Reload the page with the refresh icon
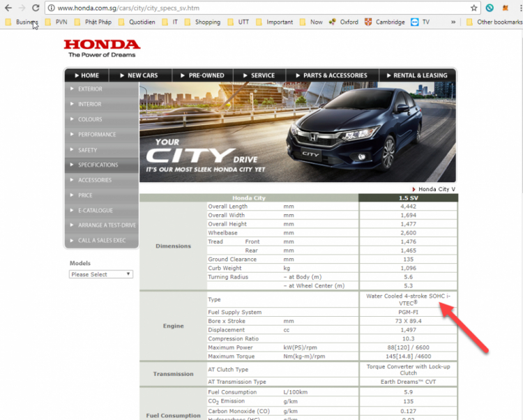523x420 pixels. (x=36, y=8)
